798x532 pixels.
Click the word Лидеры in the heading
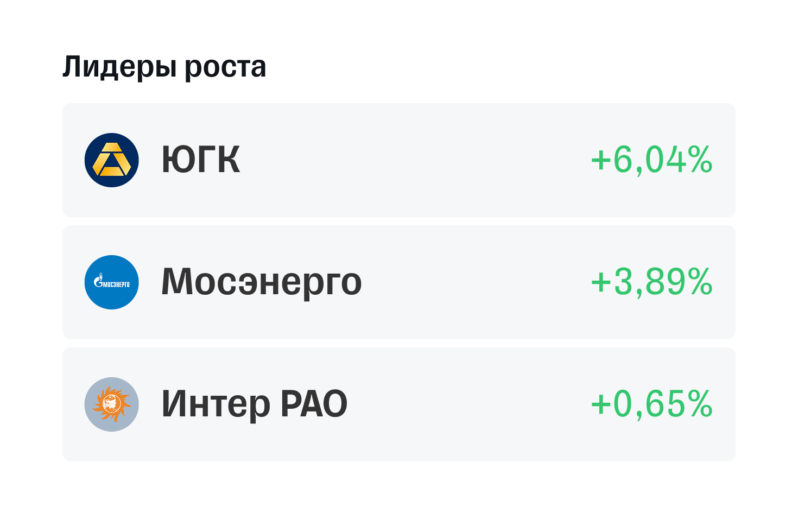click(x=120, y=67)
